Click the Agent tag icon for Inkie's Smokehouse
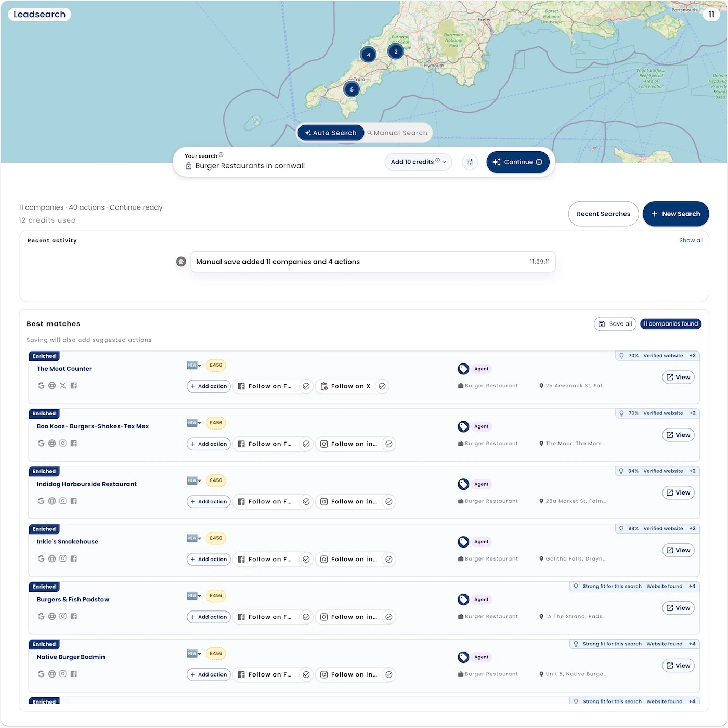Screen dimensions: 728x728 pyautogui.click(x=463, y=542)
